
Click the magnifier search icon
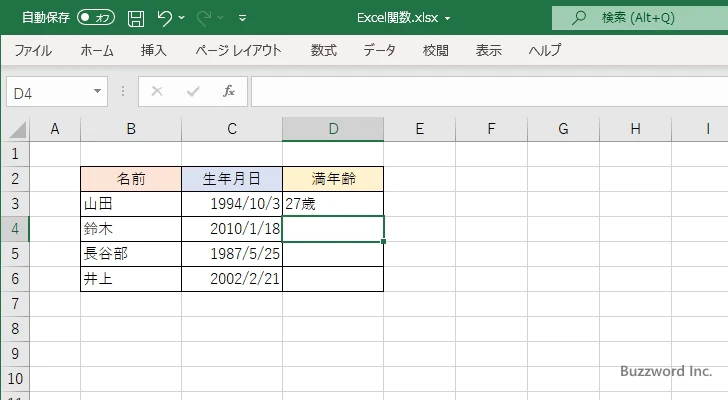pos(578,18)
